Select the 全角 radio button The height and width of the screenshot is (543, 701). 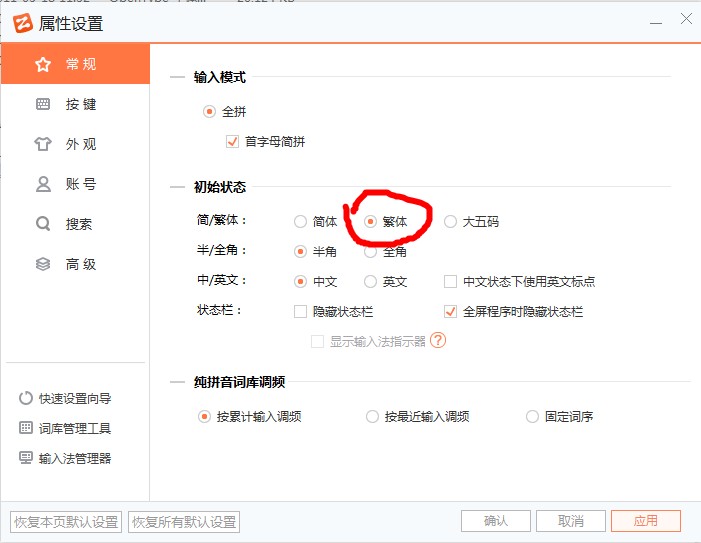coord(370,252)
